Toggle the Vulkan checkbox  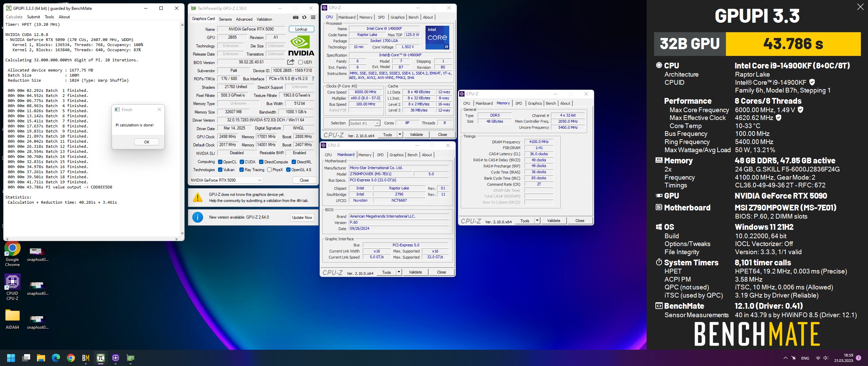220,170
